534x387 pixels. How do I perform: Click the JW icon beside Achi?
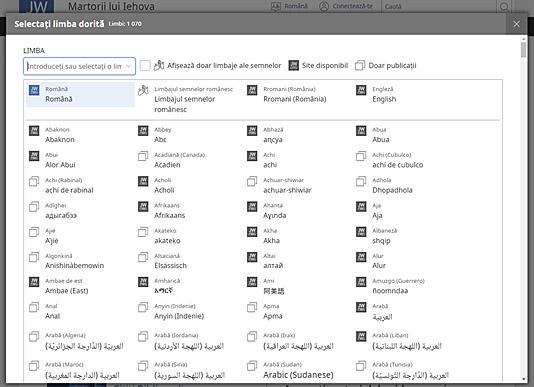252,156
